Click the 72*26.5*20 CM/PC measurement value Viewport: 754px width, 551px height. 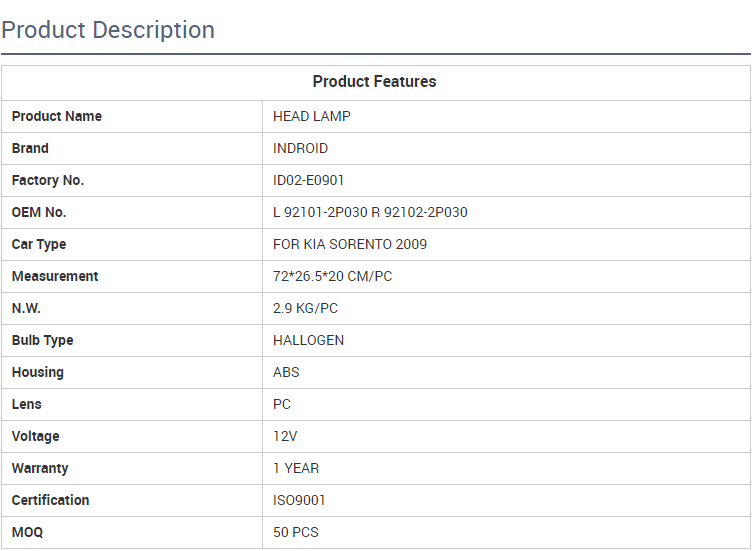tap(332, 276)
